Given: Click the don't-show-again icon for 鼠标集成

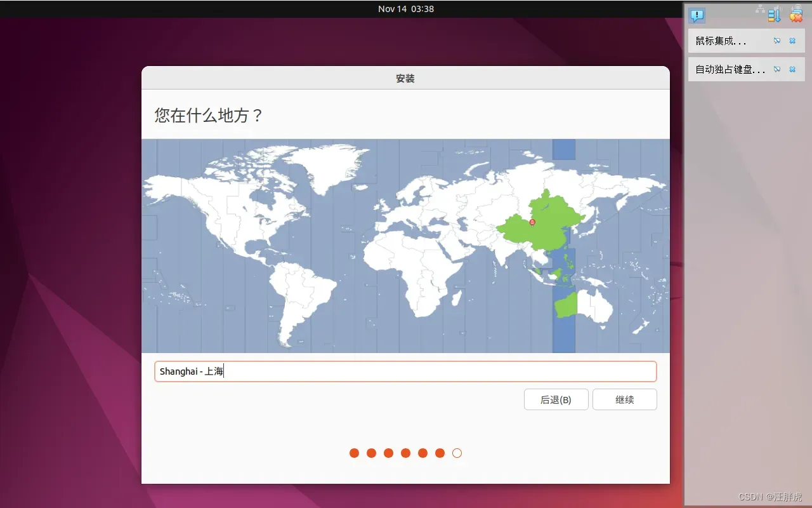Looking at the screenshot, I should [777, 41].
